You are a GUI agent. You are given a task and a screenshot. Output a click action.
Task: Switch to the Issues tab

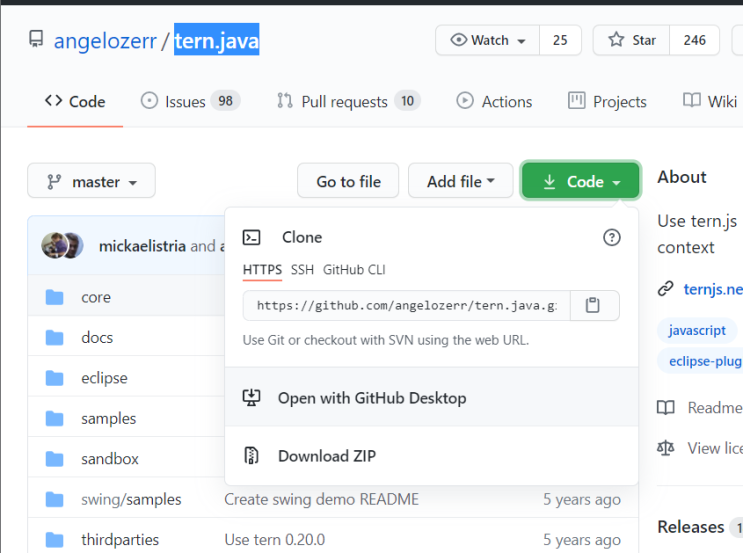click(x=190, y=101)
